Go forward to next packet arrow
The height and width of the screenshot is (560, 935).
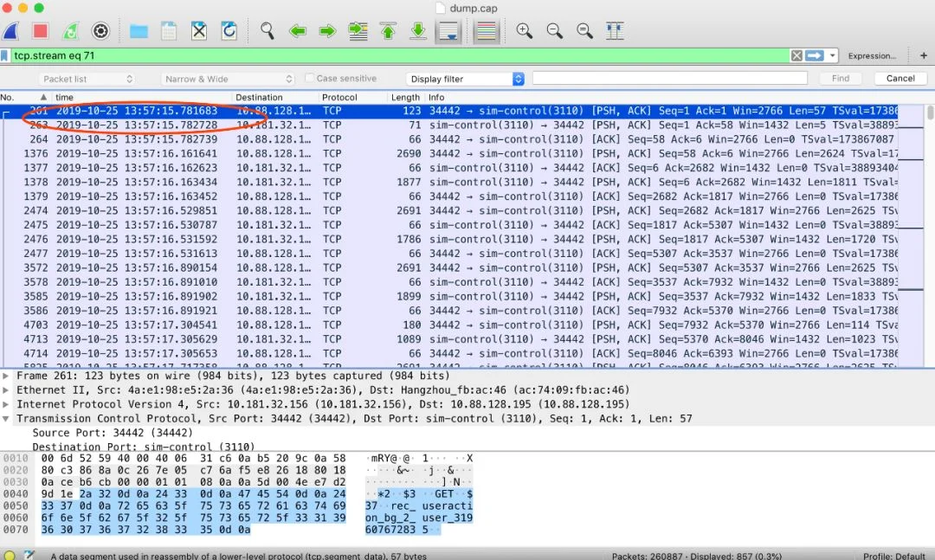coord(327,31)
